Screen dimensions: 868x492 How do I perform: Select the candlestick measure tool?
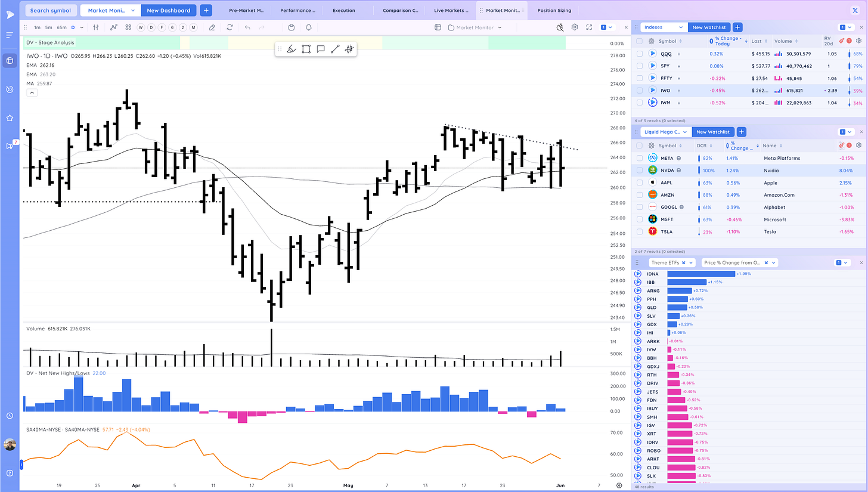tap(349, 49)
